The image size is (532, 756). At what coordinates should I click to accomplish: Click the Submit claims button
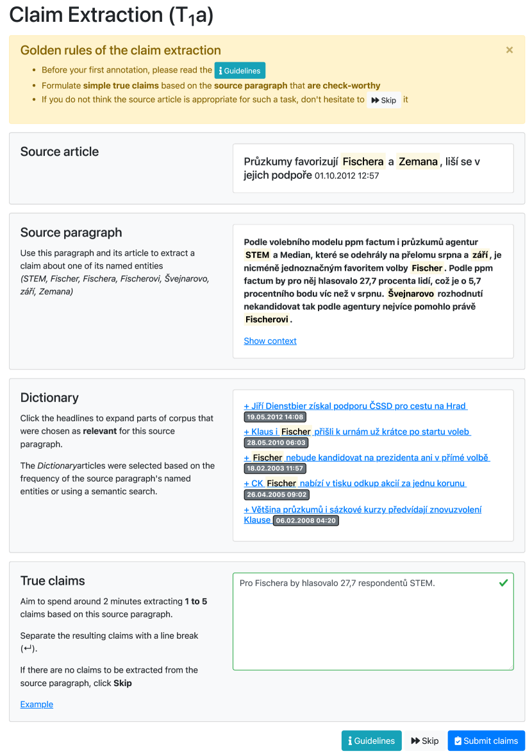coord(486,741)
